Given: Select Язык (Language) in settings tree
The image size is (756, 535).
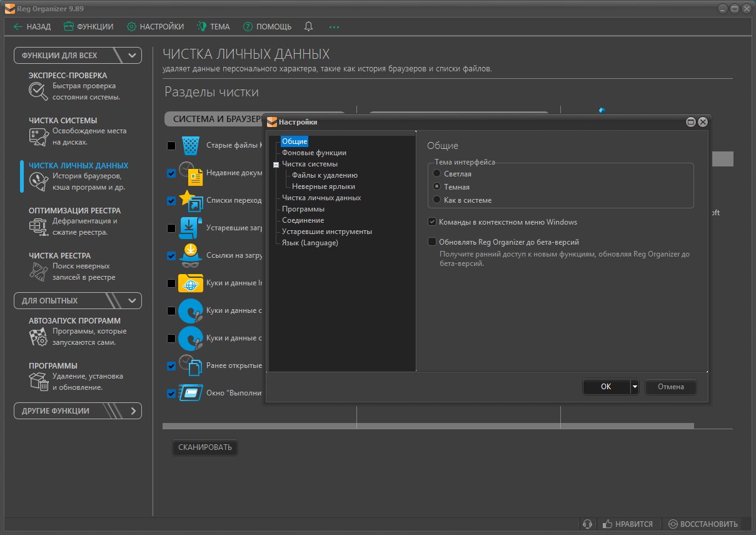Looking at the screenshot, I should click(x=310, y=243).
